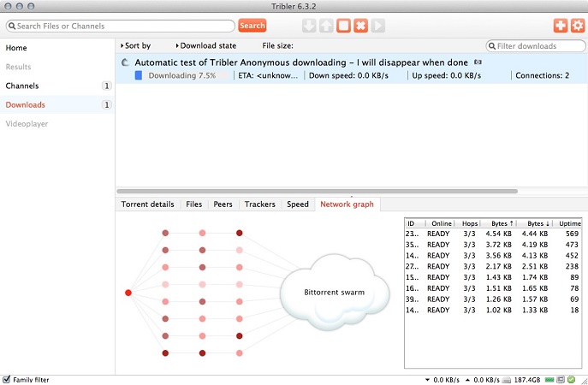This screenshot has width=588, height=385.
Task: Click the File size label
Action: pyautogui.click(x=277, y=45)
